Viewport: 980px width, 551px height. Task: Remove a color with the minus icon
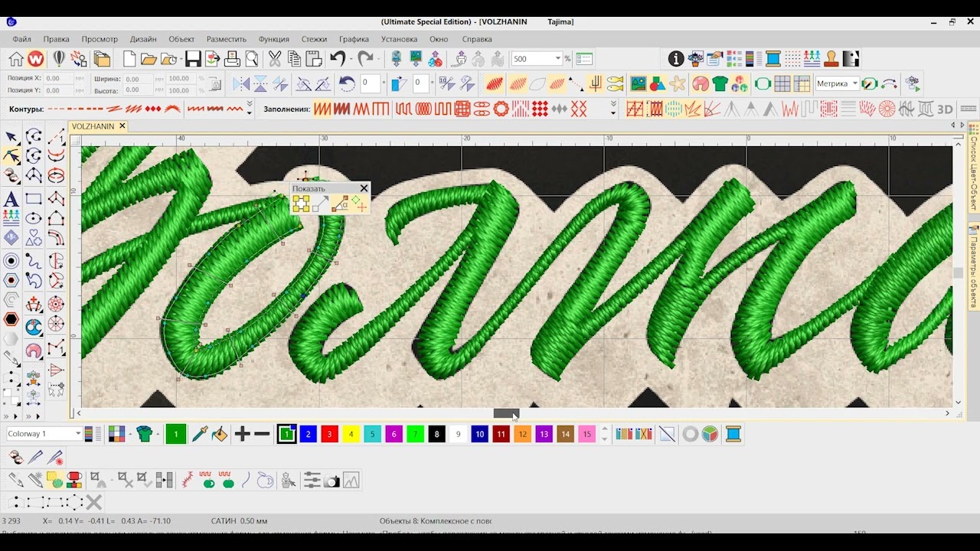[x=262, y=434]
